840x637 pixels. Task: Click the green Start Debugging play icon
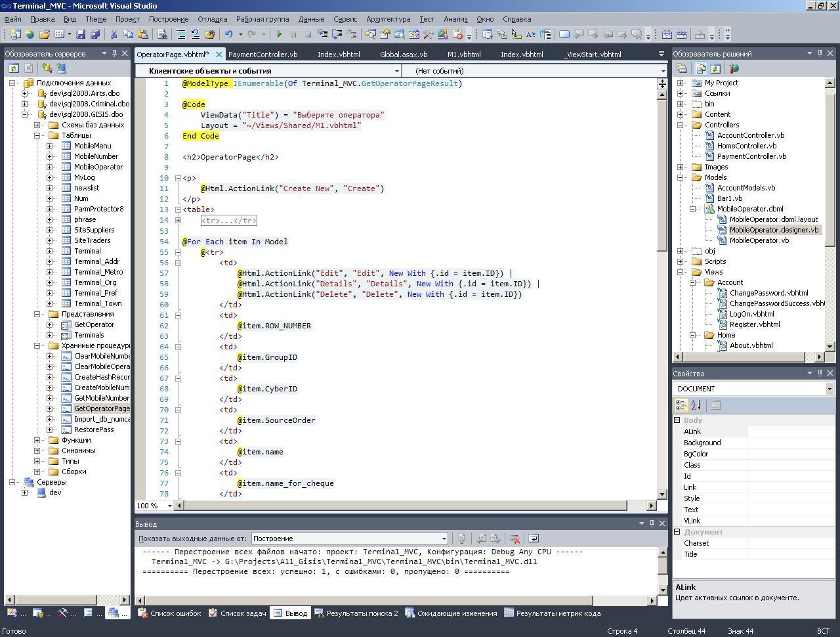click(x=280, y=34)
